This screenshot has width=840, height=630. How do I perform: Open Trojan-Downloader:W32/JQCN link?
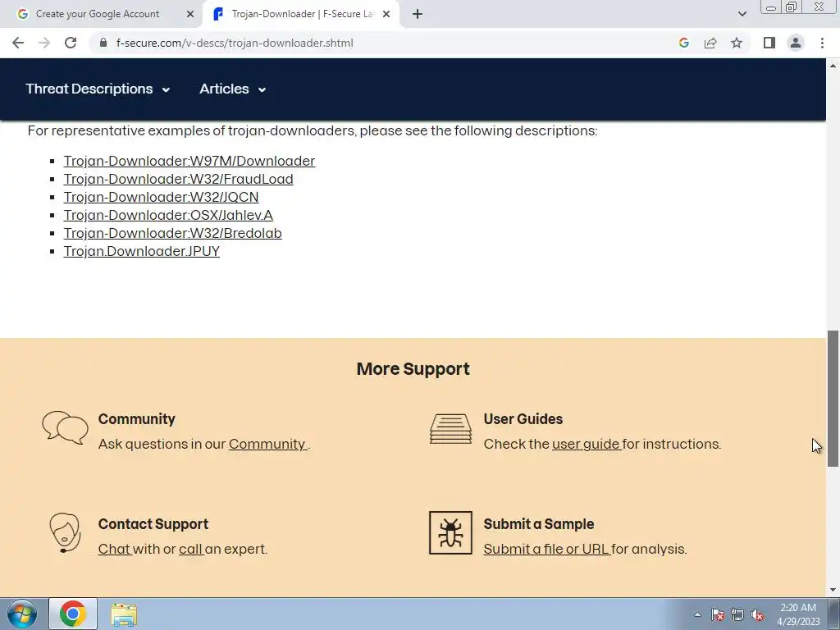tap(161, 197)
